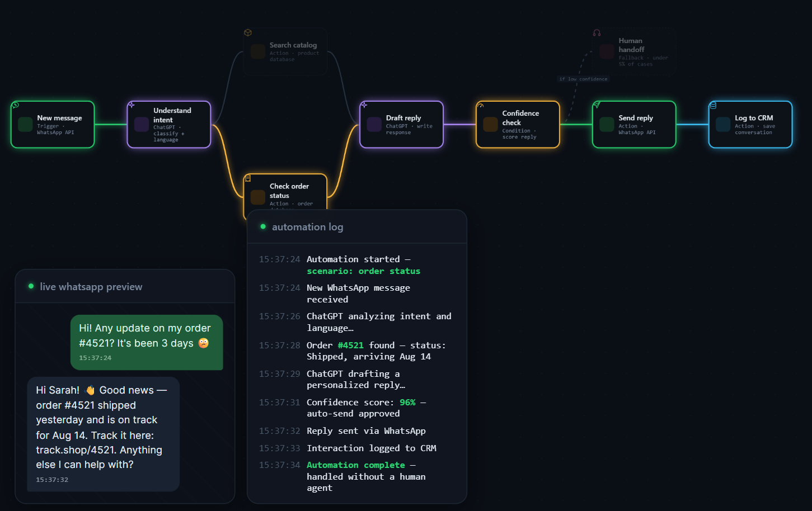Click the sparkle corner icon on Understand intent node
Viewport: 812px width, 511px height.
click(x=132, y=105)
